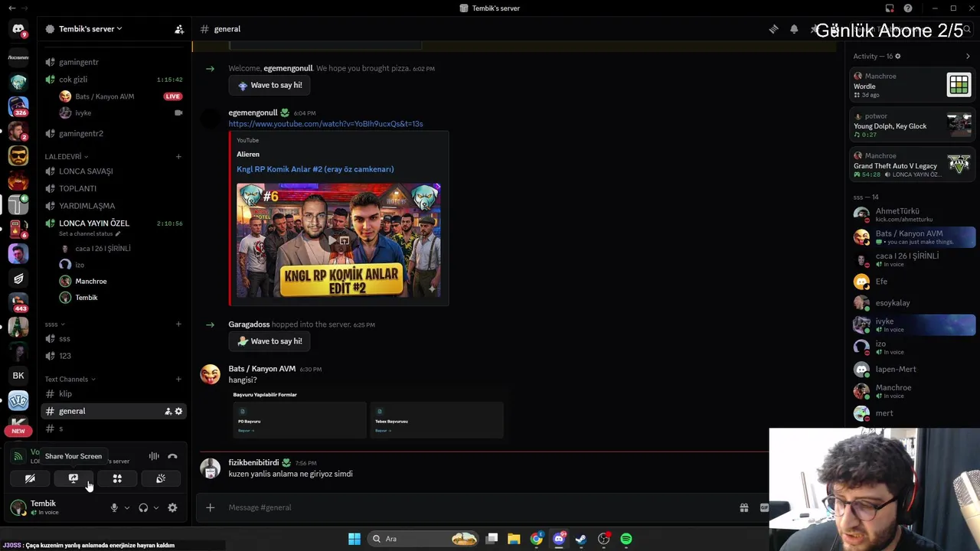Open Alieren author link in embed
This screenshot has width=980, height=551.
click(248, 155)
